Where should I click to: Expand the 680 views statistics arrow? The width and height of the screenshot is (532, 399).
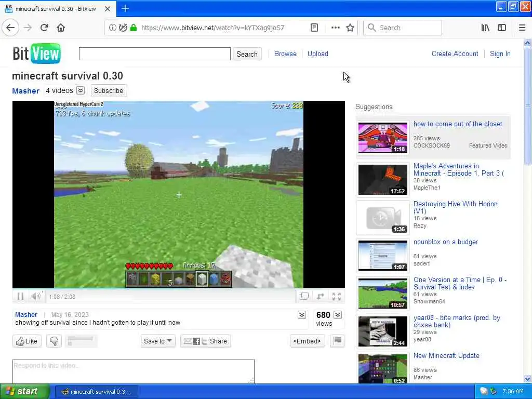pos(338,315)
